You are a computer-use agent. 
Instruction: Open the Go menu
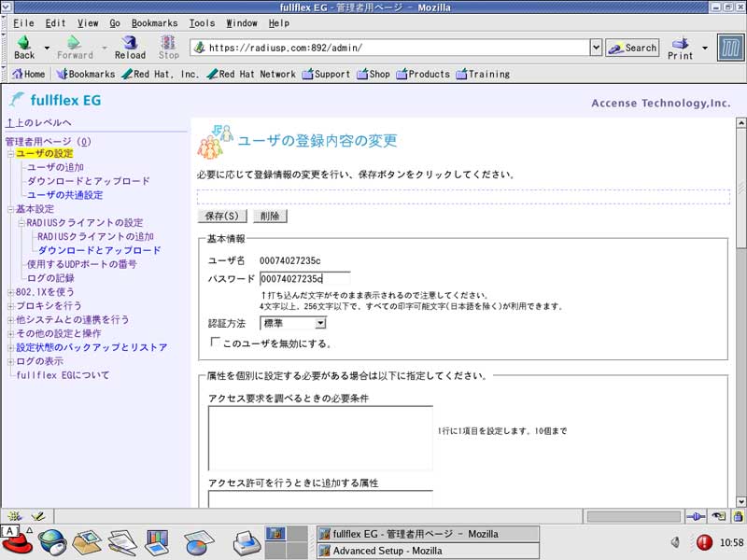tap(115, 22)
